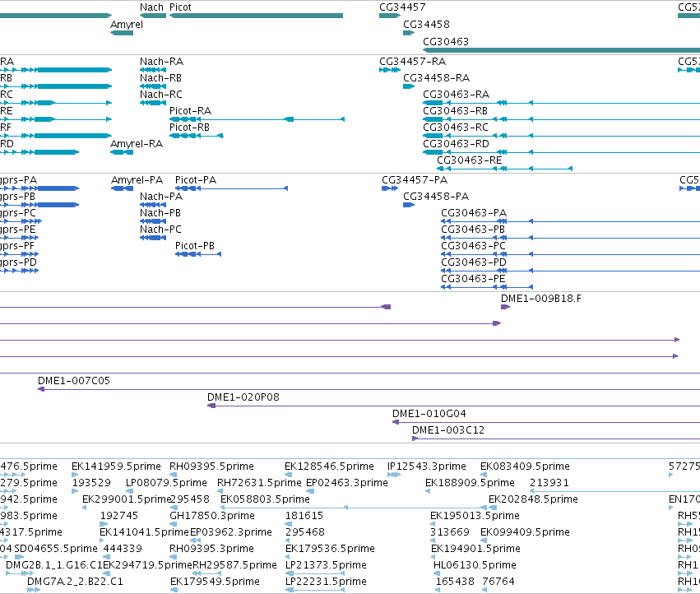This screenshot has height=594, width=700.
Task: Click EST EP02463.3prime
Action: pyautogui.click(x=309, y=491)
